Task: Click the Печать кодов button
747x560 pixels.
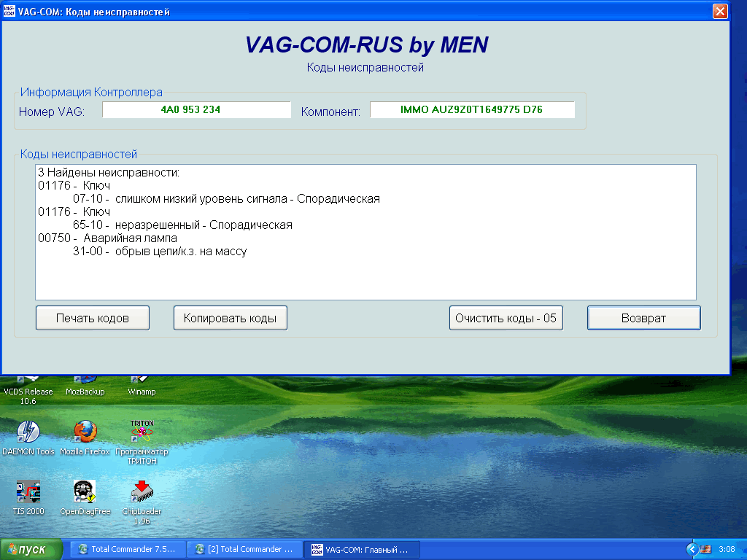Action: [x=93, y=318]
